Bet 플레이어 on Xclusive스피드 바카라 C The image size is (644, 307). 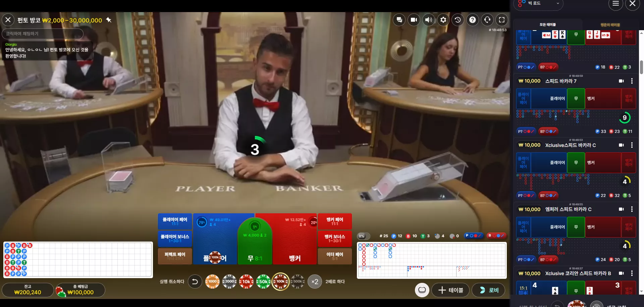pyautogui.click(x=549, y=162)
